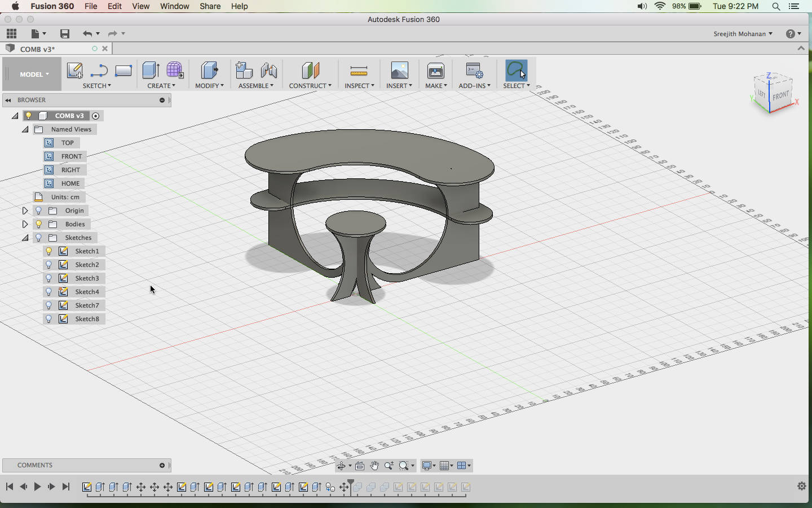Open the SKETCH dropdown menu
812x508 pixels.
coord(97,86)
